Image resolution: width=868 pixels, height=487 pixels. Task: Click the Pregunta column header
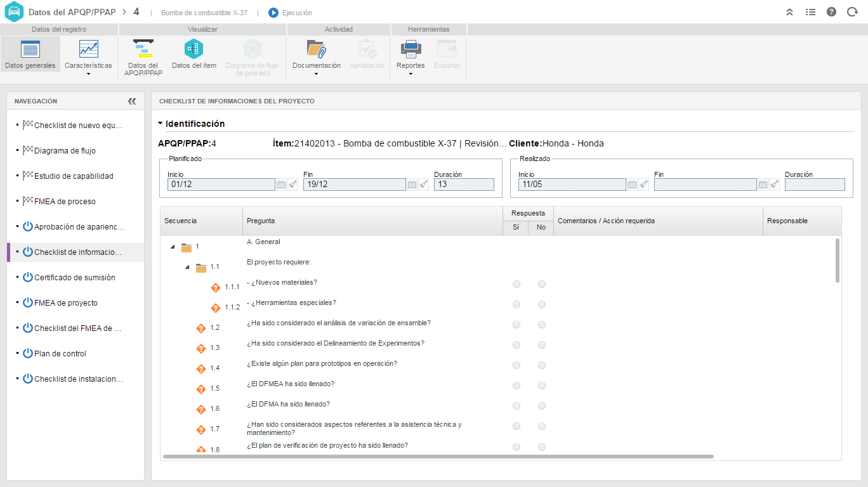click(x=372, y=221)
